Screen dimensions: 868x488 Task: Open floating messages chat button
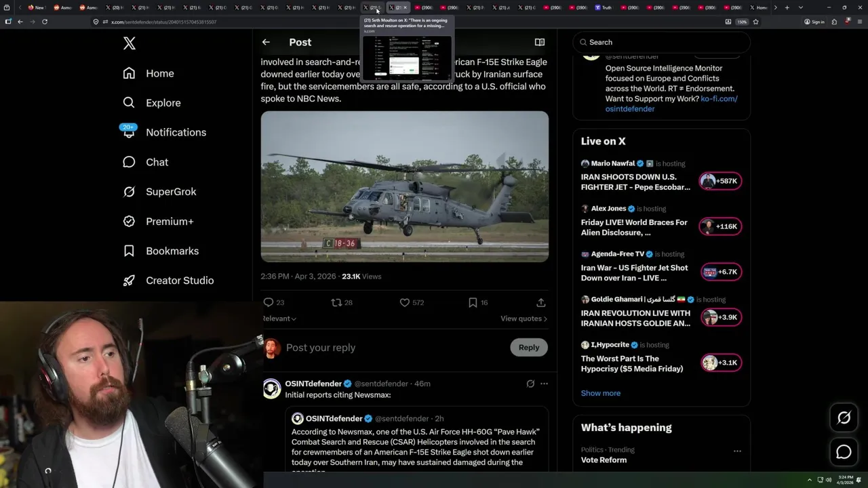[x=844, y=452]
